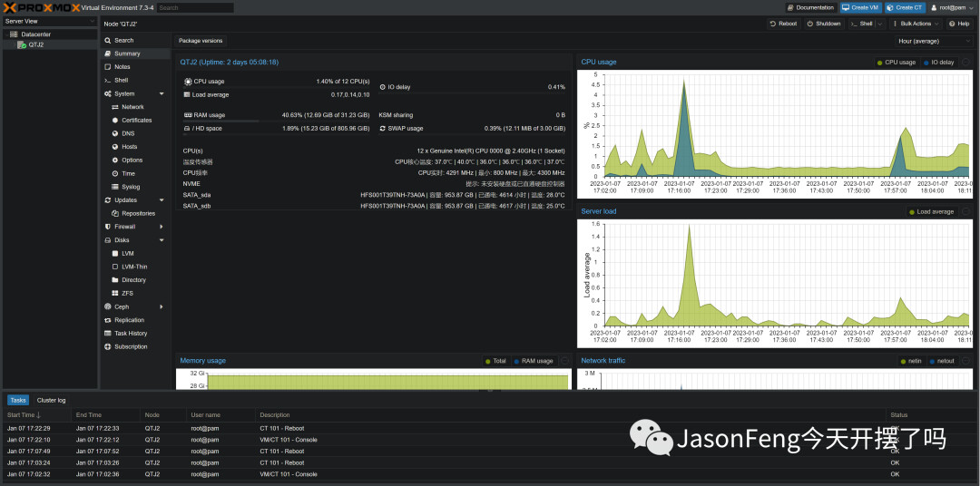The height and width of the screenshot is (486, 980).
Task: Click the Options gear icon
Action: coord(115,160)
